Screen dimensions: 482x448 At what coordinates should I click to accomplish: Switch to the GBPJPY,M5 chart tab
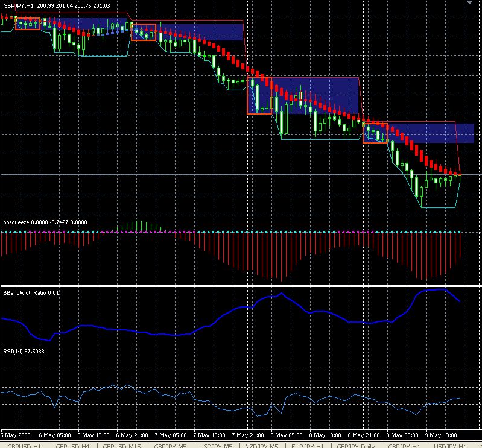coord(170,446)
